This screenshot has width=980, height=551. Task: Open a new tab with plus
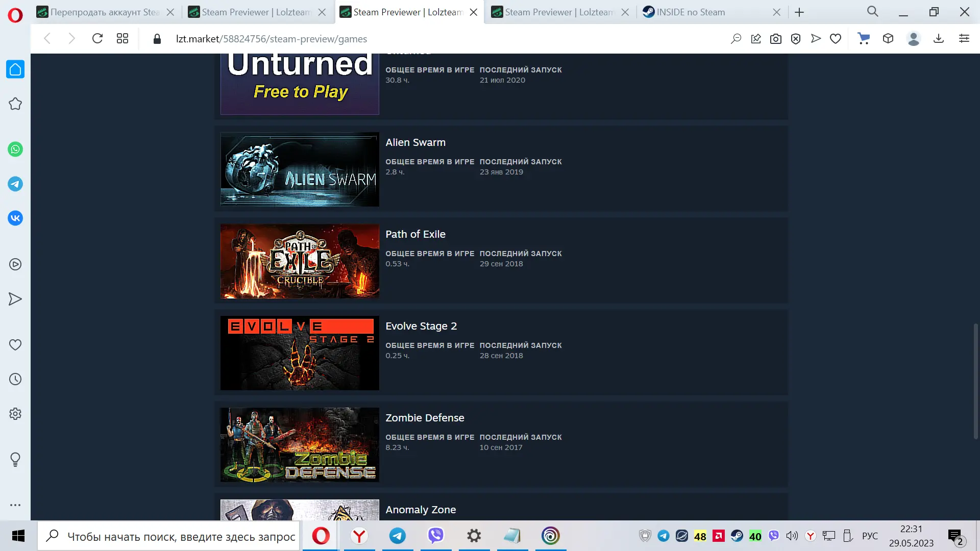click(799, 12)
